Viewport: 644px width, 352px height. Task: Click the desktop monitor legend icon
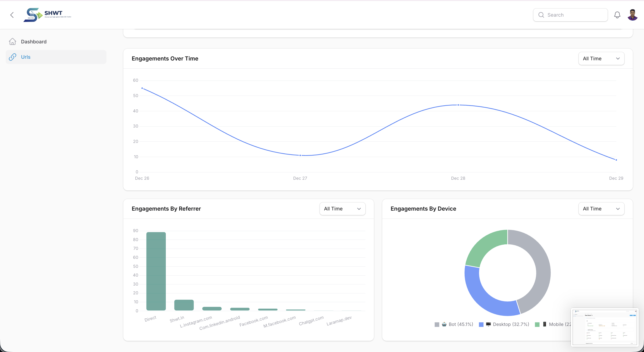[488, 324]
